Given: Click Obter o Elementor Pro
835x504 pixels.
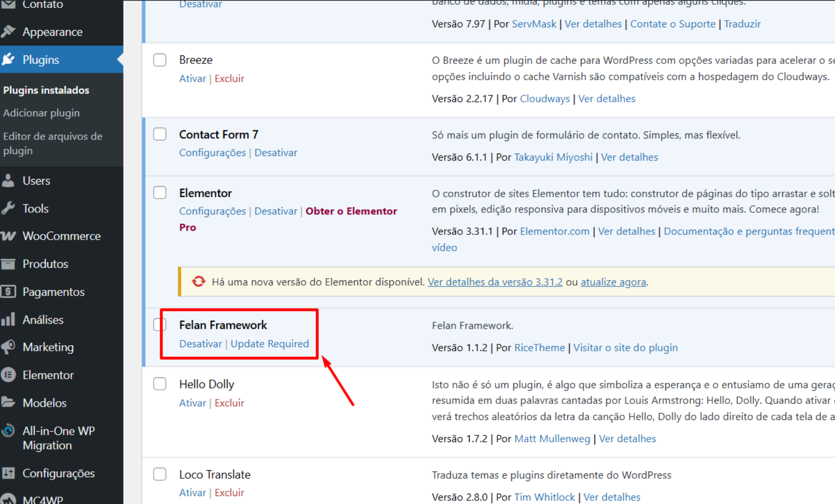Looking at the screenshot, I should click(288, 219).
